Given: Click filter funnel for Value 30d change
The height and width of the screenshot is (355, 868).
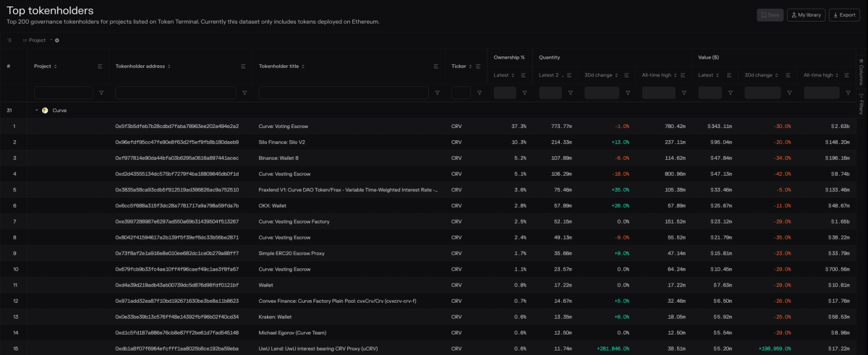Looking at the screenshot, I should (789, 93).
